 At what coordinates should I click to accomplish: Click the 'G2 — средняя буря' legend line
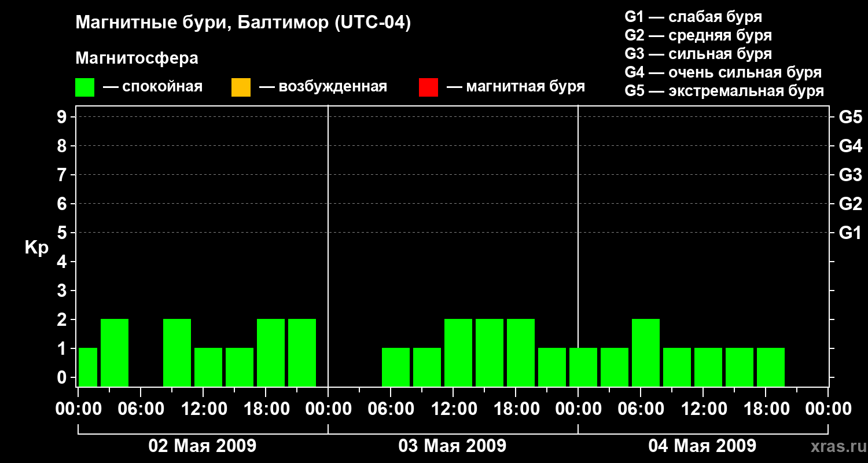click(x=698, y=35)
